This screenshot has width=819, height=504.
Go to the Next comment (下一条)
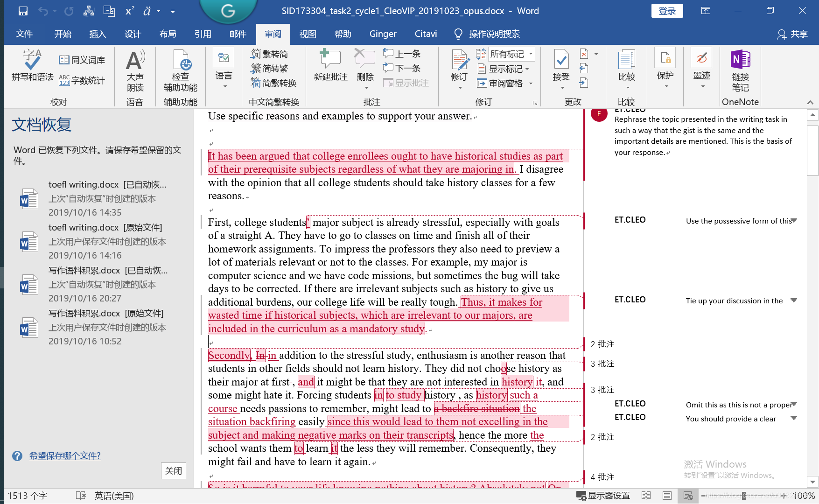pos(402,68)
